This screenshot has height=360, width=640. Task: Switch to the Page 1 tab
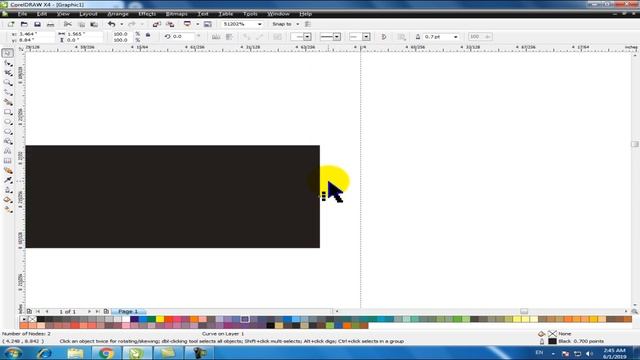coord(128,311)
